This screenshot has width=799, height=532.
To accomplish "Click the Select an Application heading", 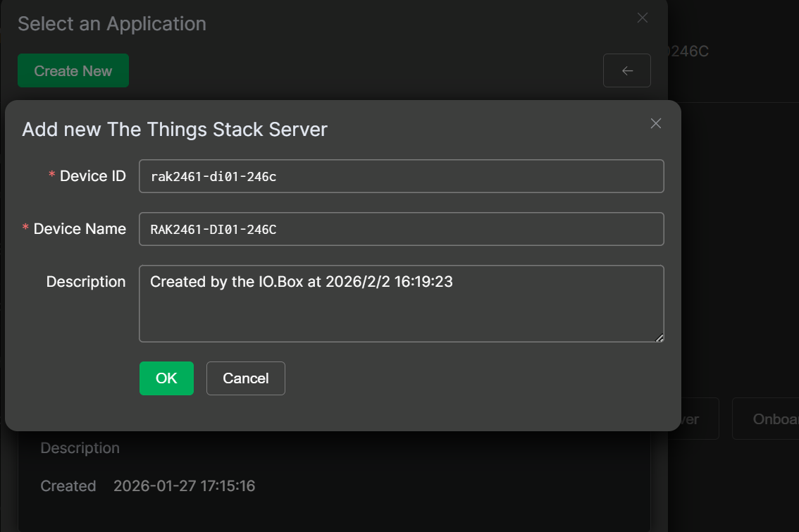I will (x=111, y=23).
